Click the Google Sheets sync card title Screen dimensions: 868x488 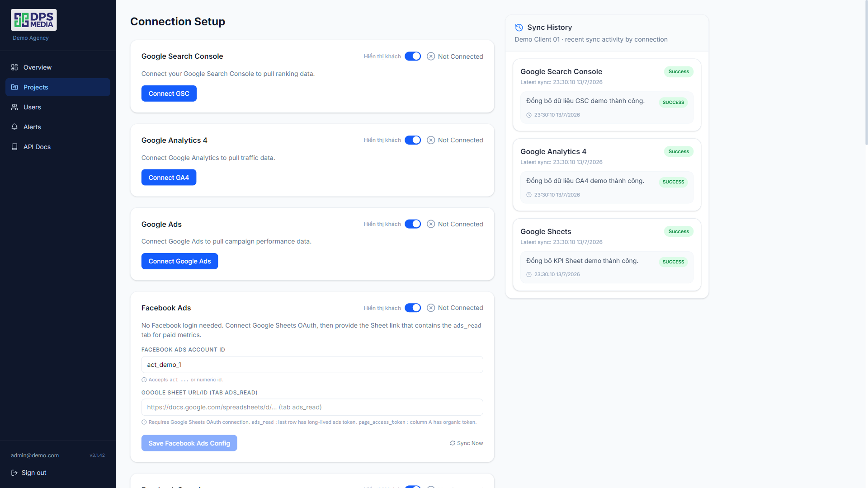pyautogui.click(x=546, y=232)
